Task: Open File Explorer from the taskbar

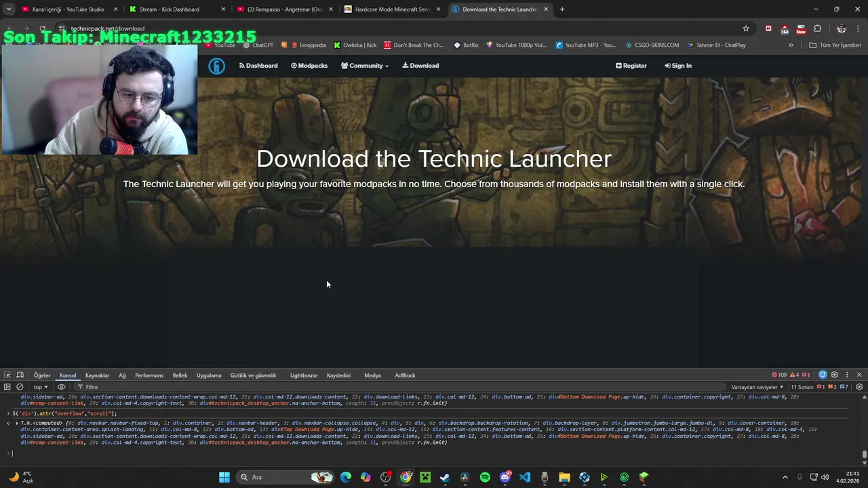Action: 564,477
